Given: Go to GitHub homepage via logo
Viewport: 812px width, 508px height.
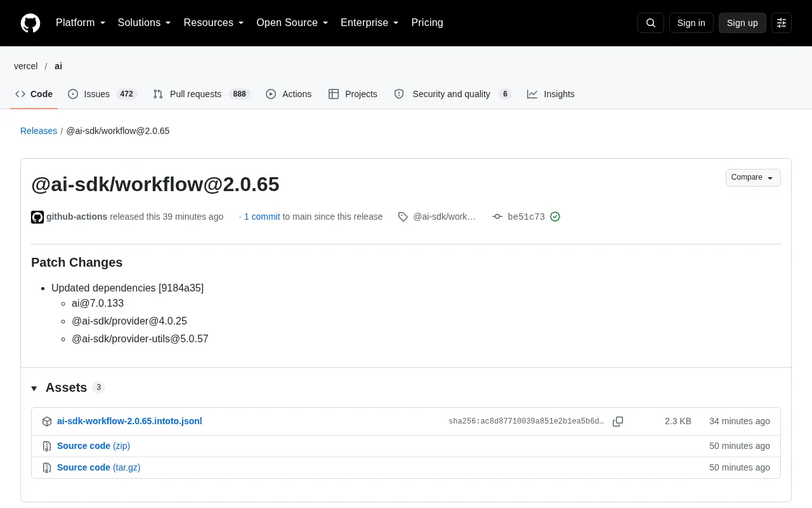Looking at the screenshot, I should 30,23.
